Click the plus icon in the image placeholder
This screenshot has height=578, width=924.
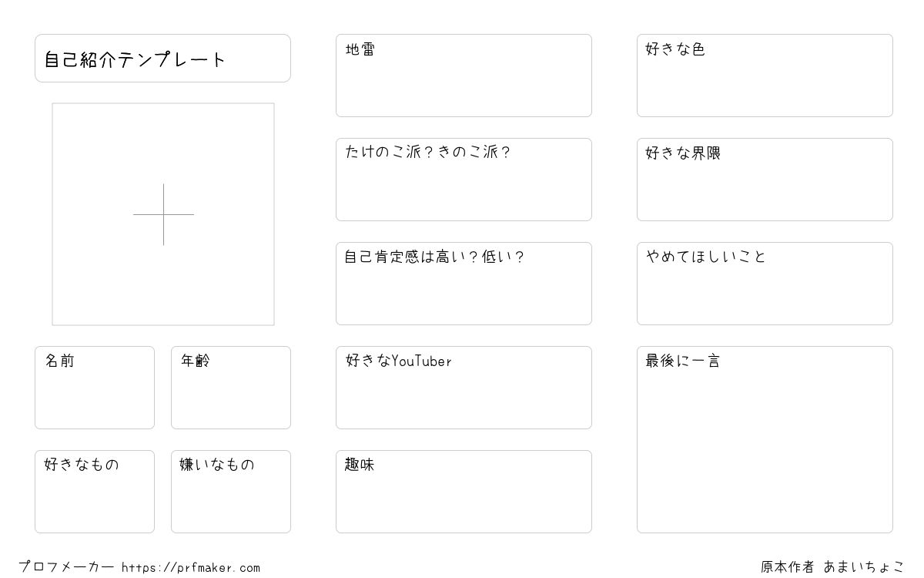tap(163, 214)
